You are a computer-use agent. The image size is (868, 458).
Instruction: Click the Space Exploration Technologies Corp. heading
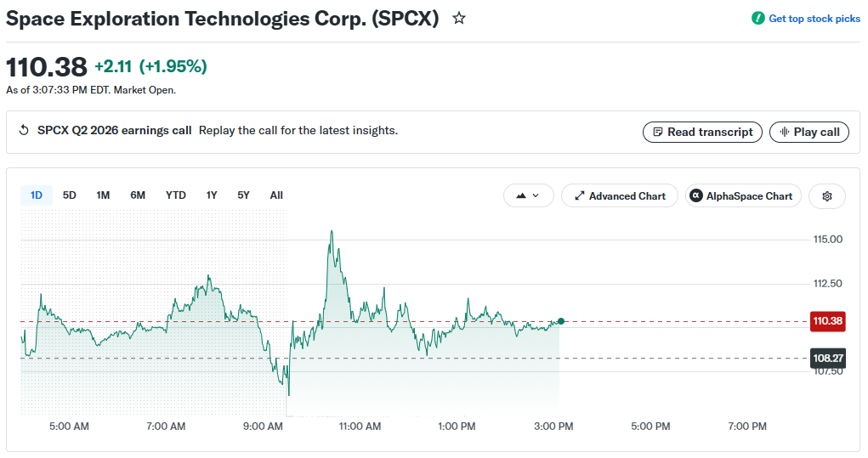[x=223, y=19]
